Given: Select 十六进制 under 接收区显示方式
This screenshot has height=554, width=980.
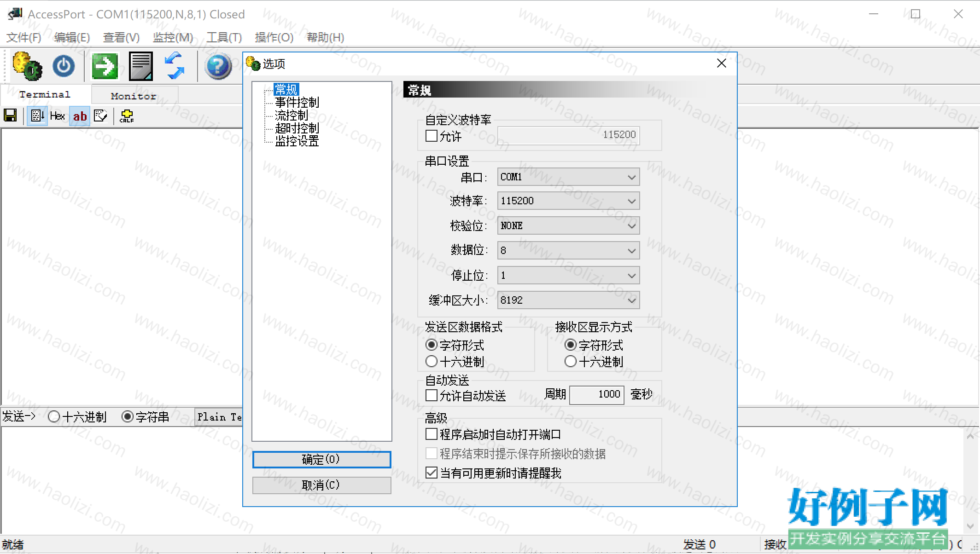Looking at the screenshot, I should tap(571, 361).
